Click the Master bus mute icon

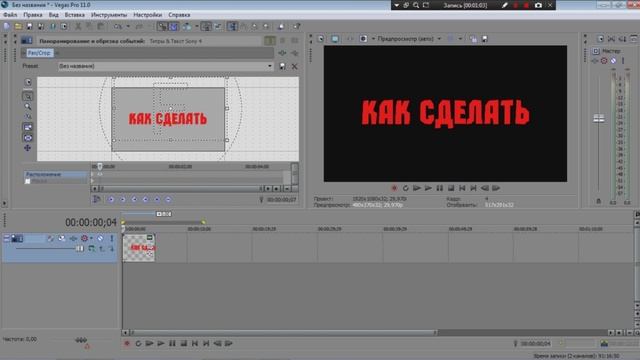tap(613, 61)
